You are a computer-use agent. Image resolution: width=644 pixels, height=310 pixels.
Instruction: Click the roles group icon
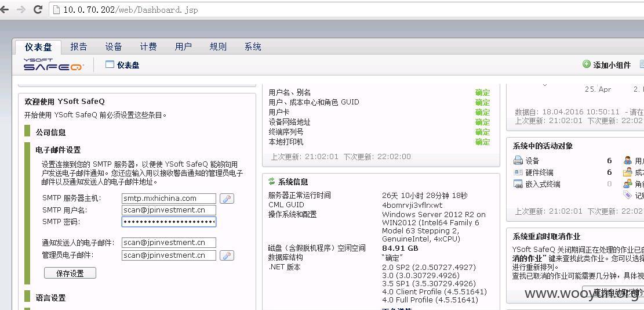628,184
